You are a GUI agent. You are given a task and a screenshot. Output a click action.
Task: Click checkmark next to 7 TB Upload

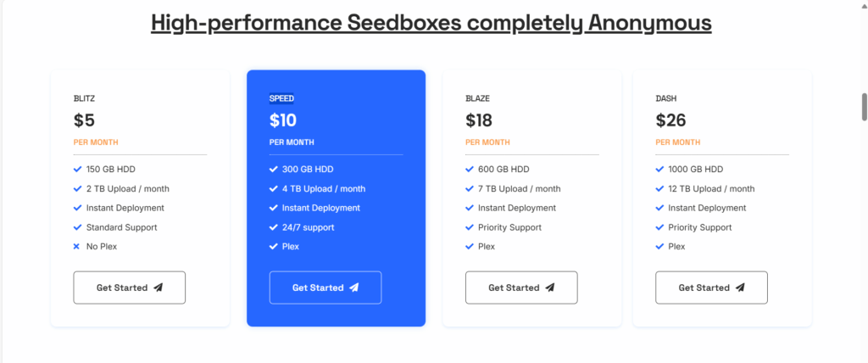(x=470, y=188)
